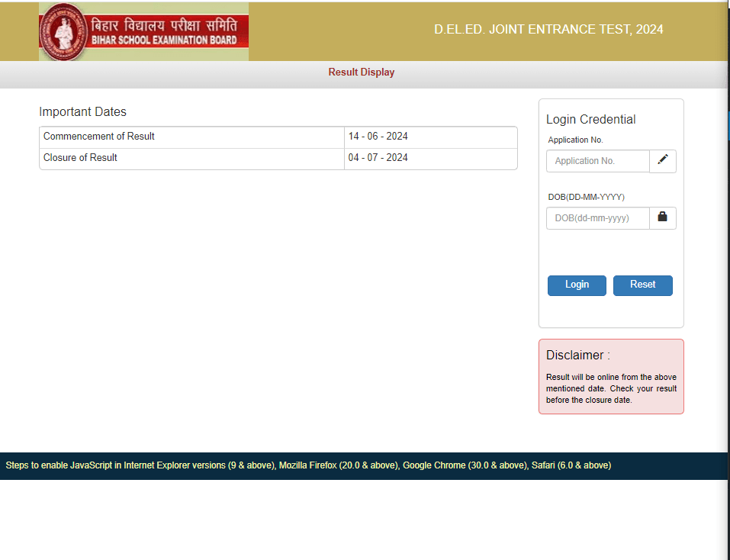Open the Mozilla Firefox JavaScript steps link
This screenshot has height=560, width=730.
tap(338, 465)
